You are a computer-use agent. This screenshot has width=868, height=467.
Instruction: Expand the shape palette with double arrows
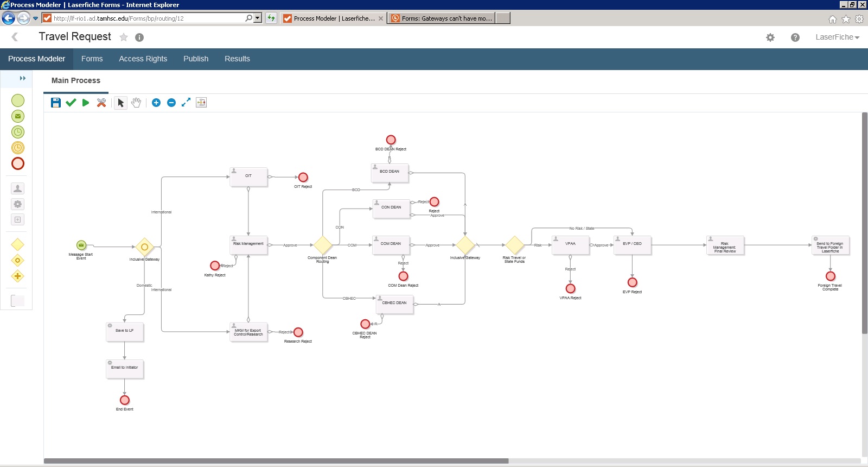point(23,79)
